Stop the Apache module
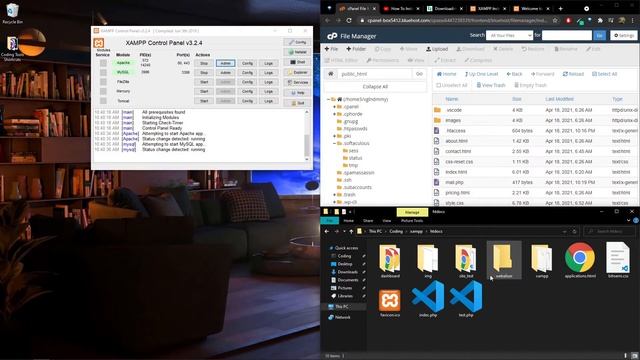This screenshot has width=640, height=360. [x=204, y=63]
